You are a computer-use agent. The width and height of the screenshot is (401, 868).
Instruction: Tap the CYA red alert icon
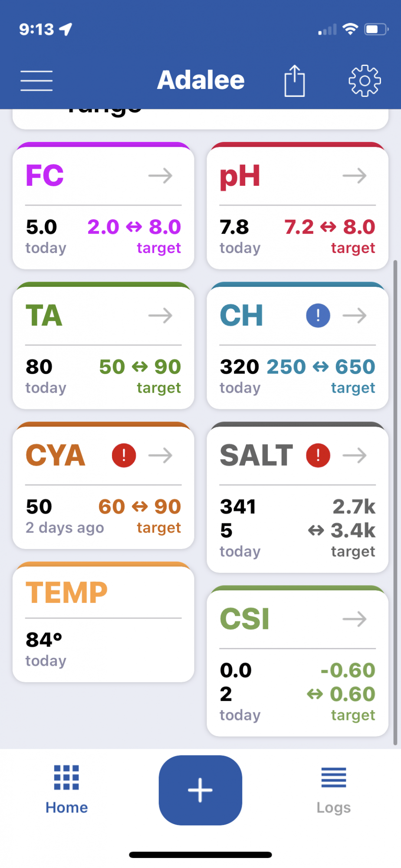[124, 455]
